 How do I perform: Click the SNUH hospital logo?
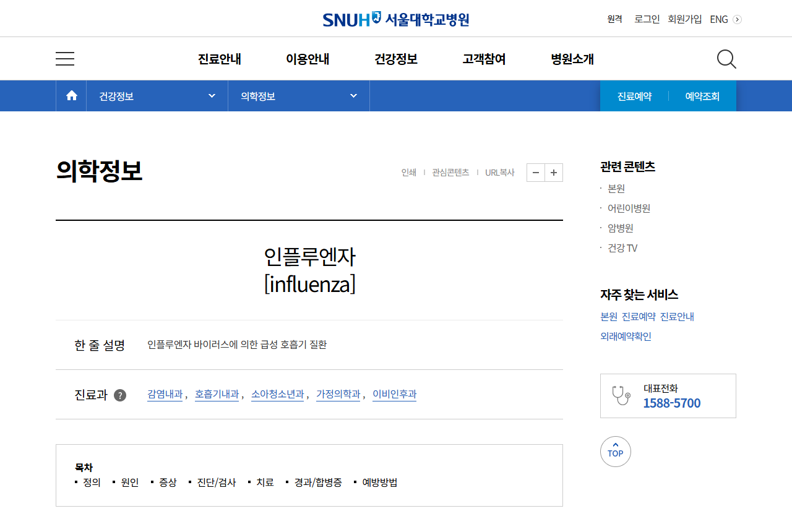tap(396, 19)
